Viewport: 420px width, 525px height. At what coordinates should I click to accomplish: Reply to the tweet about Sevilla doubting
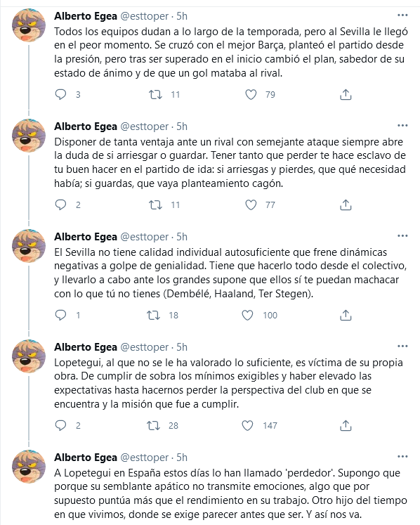(x=60, y=94)
